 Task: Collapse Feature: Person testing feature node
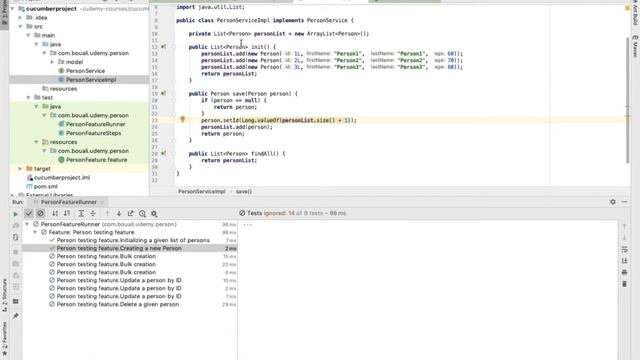35,232
